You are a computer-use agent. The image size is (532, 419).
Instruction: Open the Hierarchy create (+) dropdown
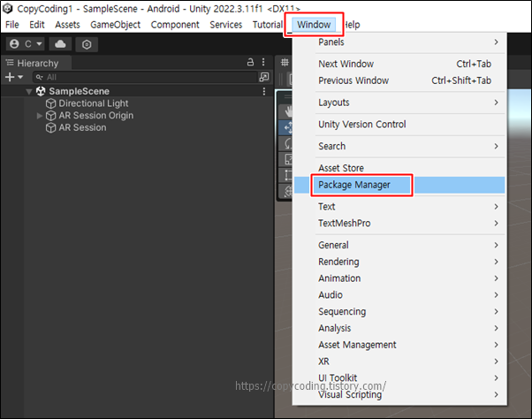[x=14, y=77]
